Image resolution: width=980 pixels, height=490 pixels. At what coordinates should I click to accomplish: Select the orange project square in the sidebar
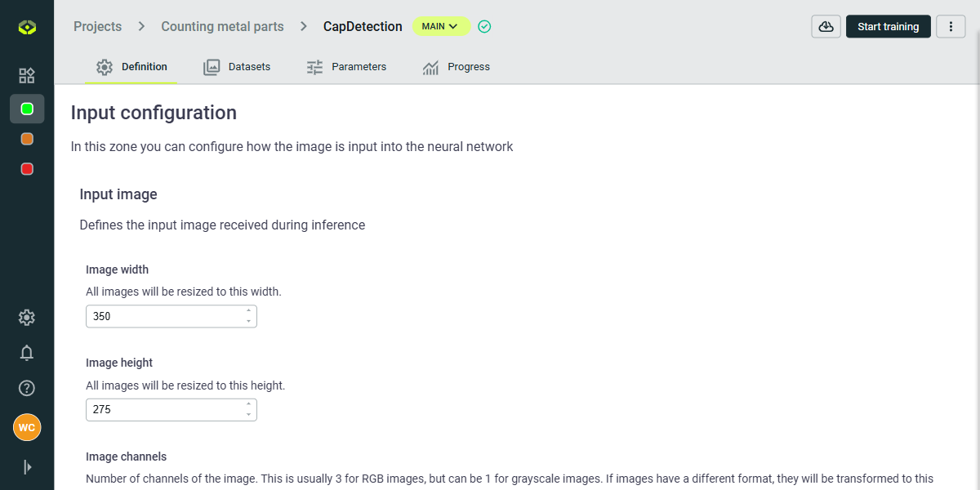coord(27,139)
